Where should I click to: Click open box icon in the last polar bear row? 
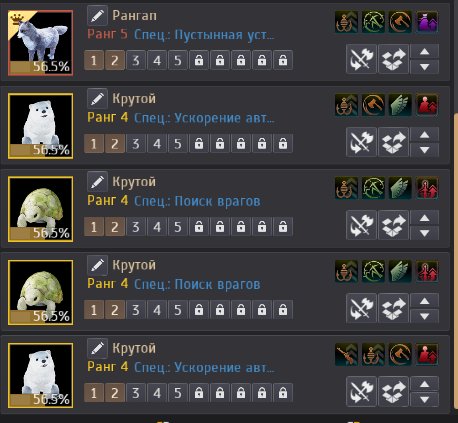(x=393, y=392)
